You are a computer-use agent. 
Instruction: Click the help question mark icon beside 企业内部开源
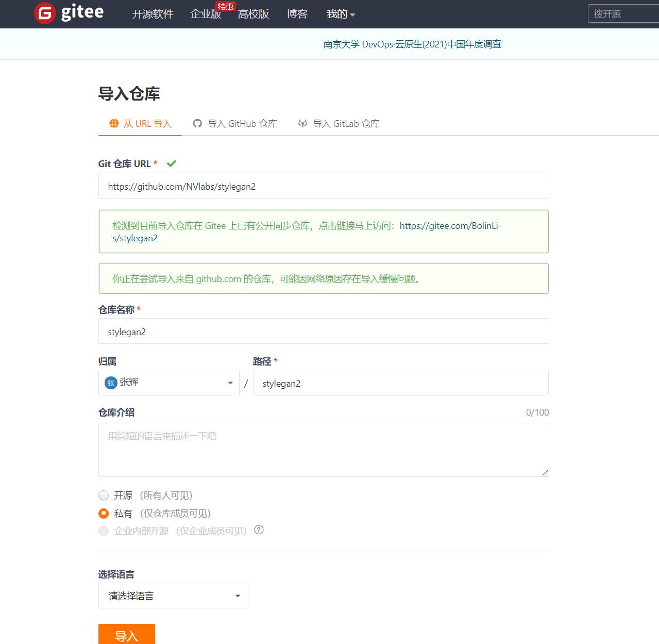click(259, 530)
